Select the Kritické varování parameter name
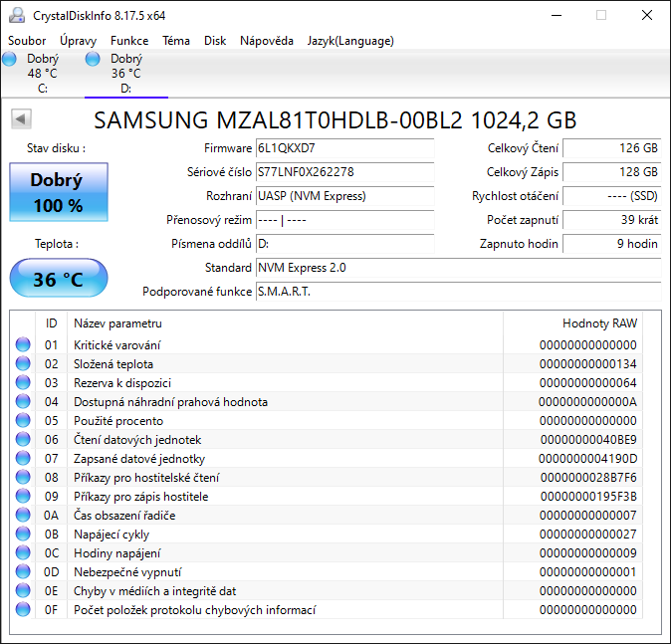Viewport: 671px width, 644px height. click(x=116, y=344)
